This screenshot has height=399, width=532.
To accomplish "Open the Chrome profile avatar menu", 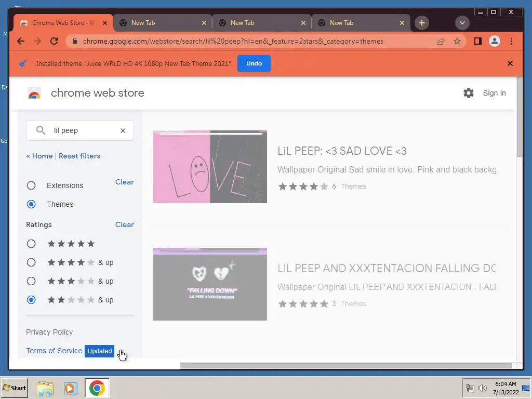I will click(495, 42).
